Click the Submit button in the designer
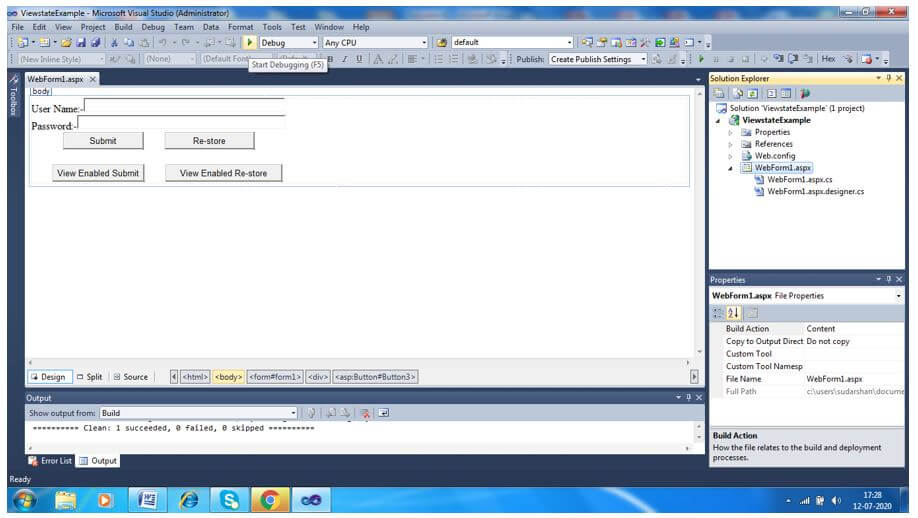918x518 pixels. click(x=103, y=141)
